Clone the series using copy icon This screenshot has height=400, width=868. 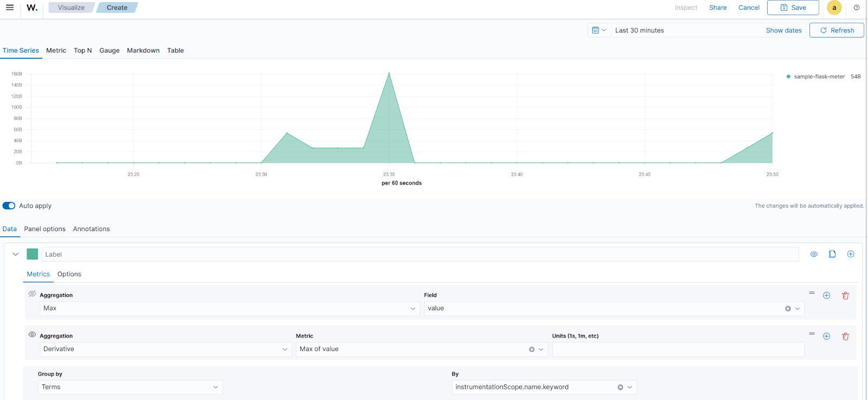pos(832,254)
